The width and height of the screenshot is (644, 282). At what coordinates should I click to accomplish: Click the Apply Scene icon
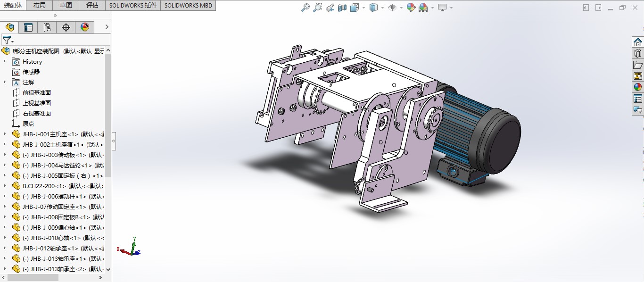click(x=423, y=8)
